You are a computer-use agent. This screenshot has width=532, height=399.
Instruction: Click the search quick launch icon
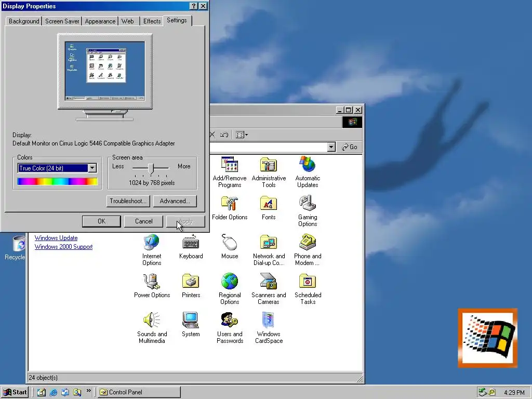(x=77, y=392)
